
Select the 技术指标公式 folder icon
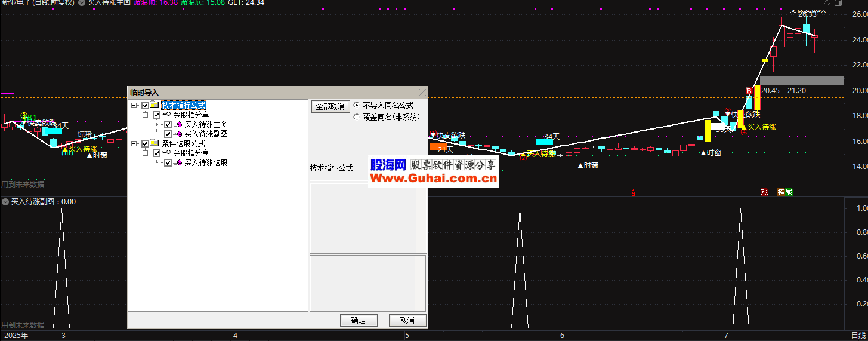coord(155,105)
